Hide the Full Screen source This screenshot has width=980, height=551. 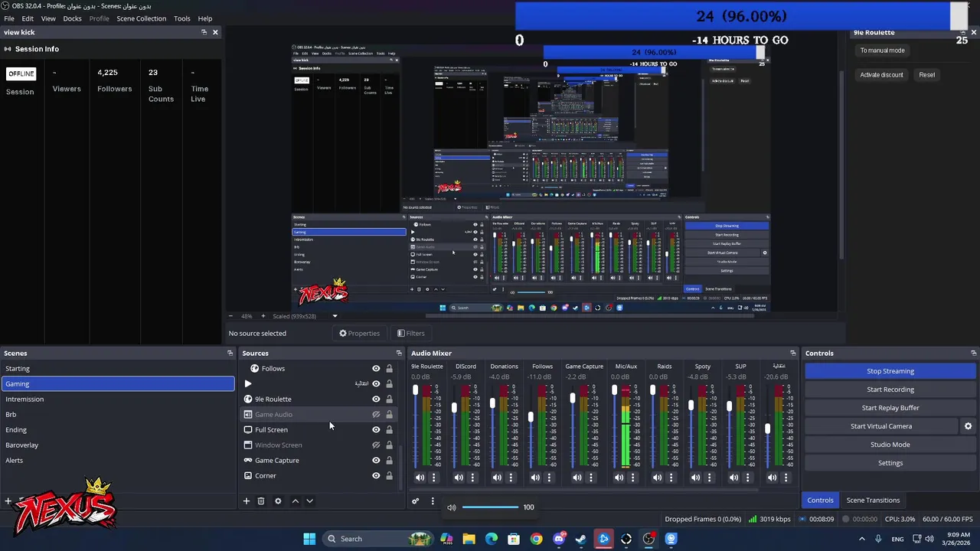(376, 430)
